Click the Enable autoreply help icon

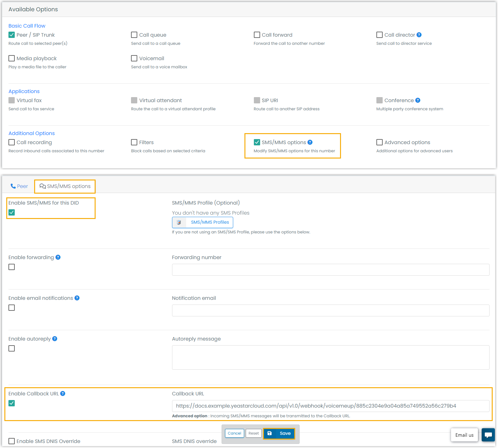[x=55, y=339]
